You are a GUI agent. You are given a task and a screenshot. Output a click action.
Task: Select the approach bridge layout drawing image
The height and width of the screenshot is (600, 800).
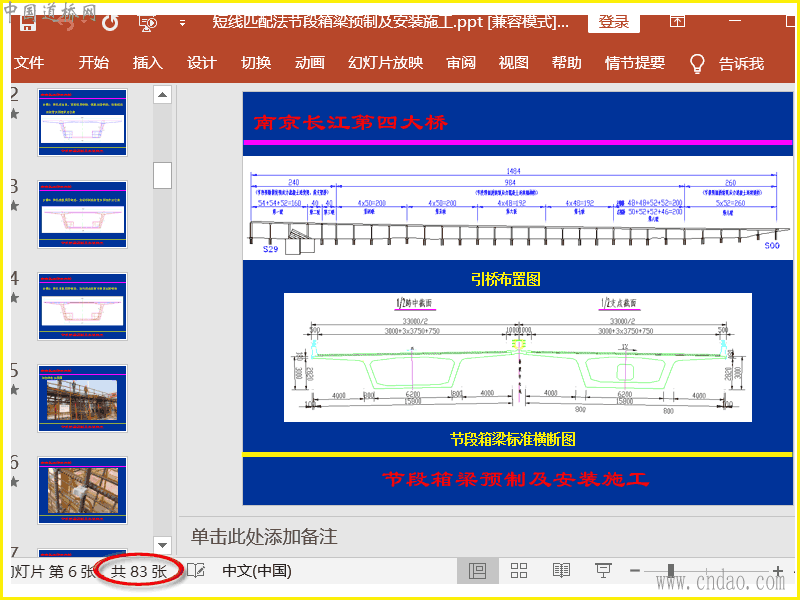click(x=518, y=208)
